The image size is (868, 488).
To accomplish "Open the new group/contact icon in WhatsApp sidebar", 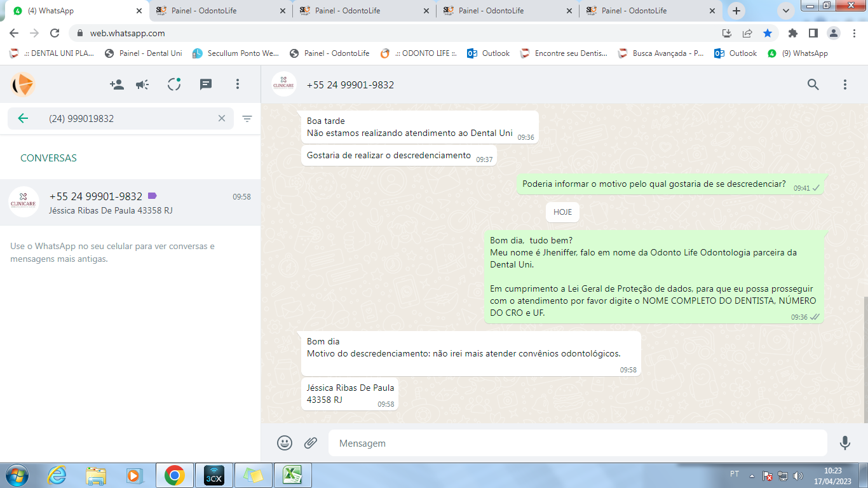I will click(117, 85).
